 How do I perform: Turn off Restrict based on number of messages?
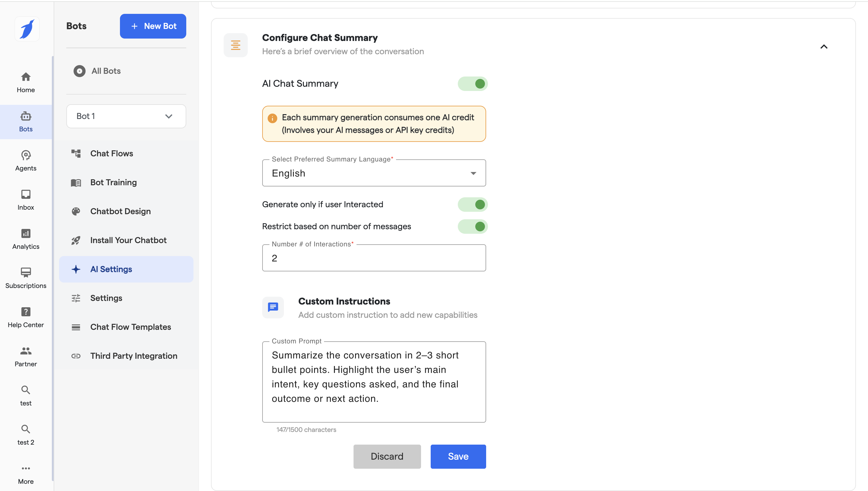[472, 227]
